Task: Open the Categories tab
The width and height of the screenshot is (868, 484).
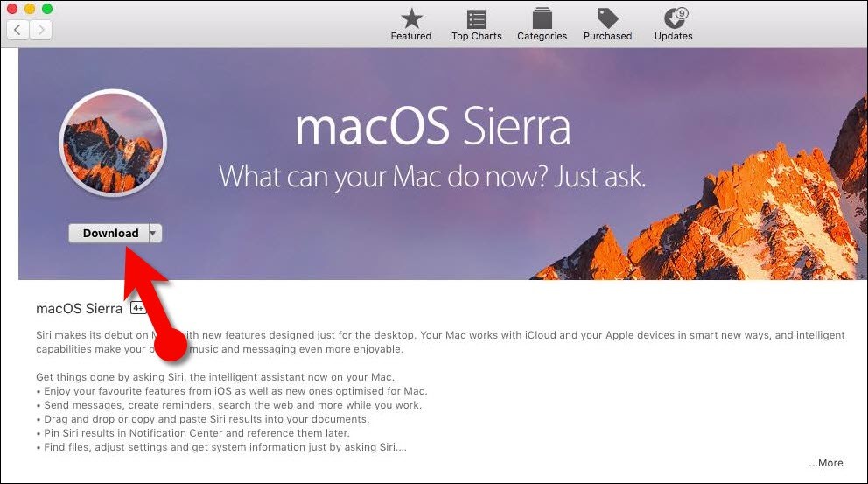Action: [542, 25]
